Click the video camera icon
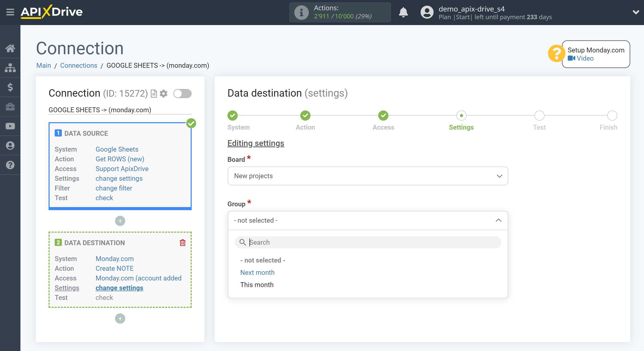644x351 pixels. pyautogui.click(x=571, y=58)
